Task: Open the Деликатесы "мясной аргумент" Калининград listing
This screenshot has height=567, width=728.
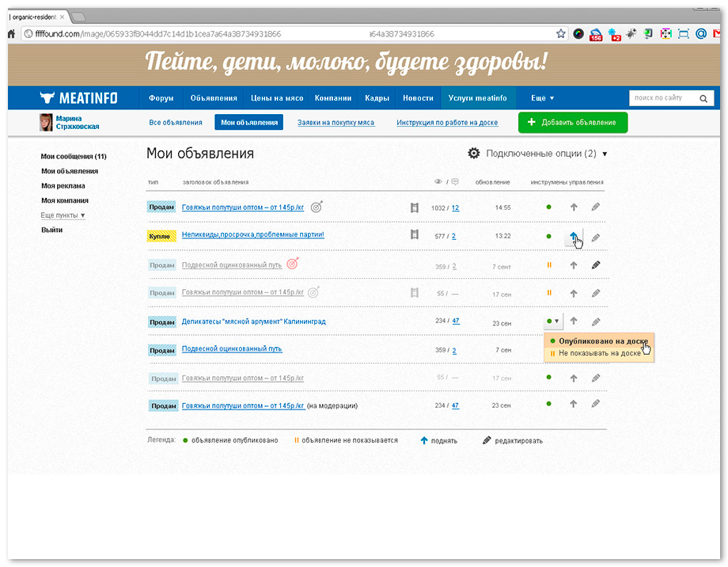Action: (253, 322)
